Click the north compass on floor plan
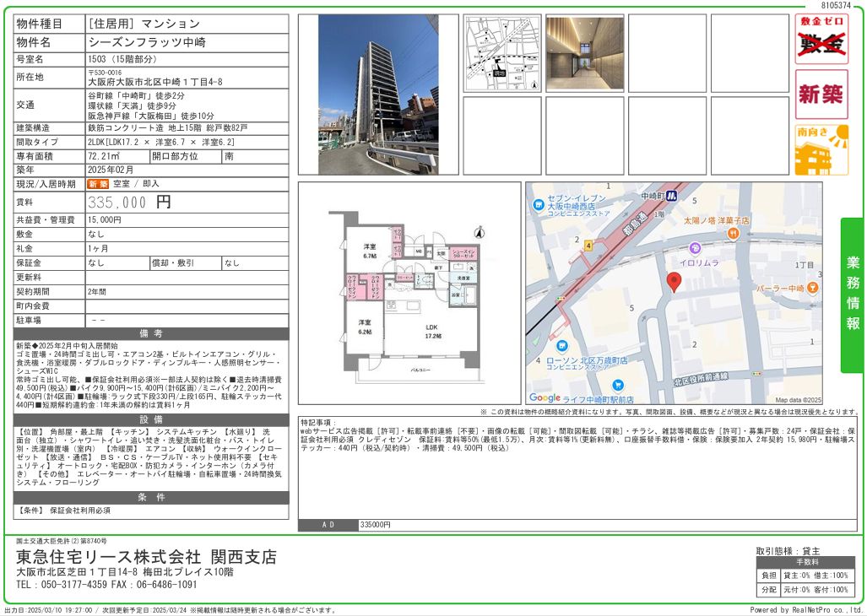The image size is (867, 616). pyautogui.click(x=480, y=232)
